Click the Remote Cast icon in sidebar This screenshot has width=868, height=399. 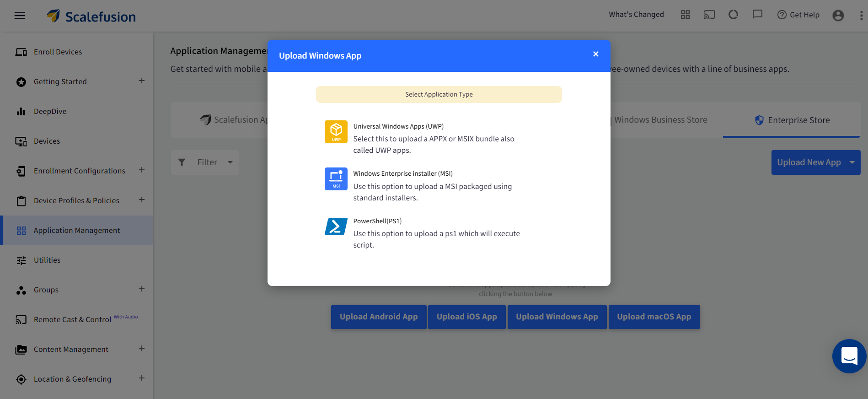tap(21, 320)
